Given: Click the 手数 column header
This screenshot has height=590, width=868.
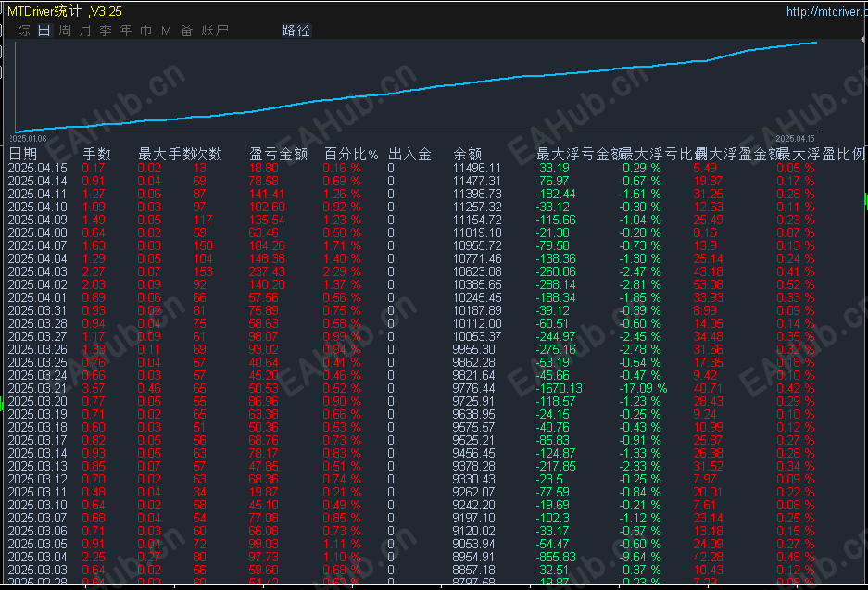Looking at the screenshot, I should pos(97,154).
